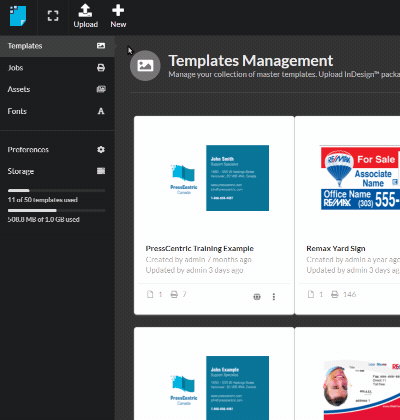The width and height of the screenshot is (400, 420).
Task: Open more options for PressCentric Training Example
Action: (x=274, y=297)
